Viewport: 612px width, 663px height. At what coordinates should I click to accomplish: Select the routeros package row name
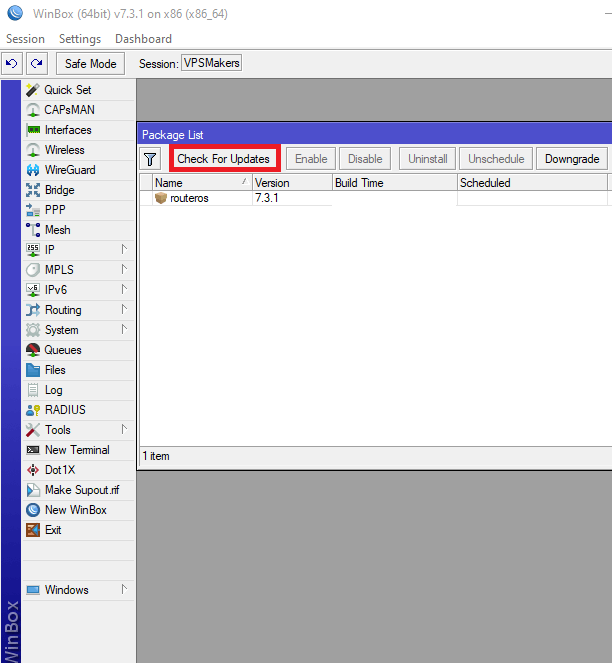coord(189,198)
